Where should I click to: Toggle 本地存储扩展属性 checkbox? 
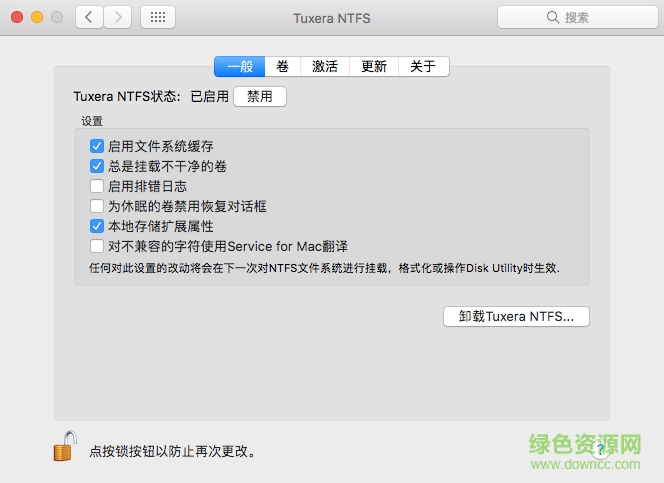[x=97, y=226]
